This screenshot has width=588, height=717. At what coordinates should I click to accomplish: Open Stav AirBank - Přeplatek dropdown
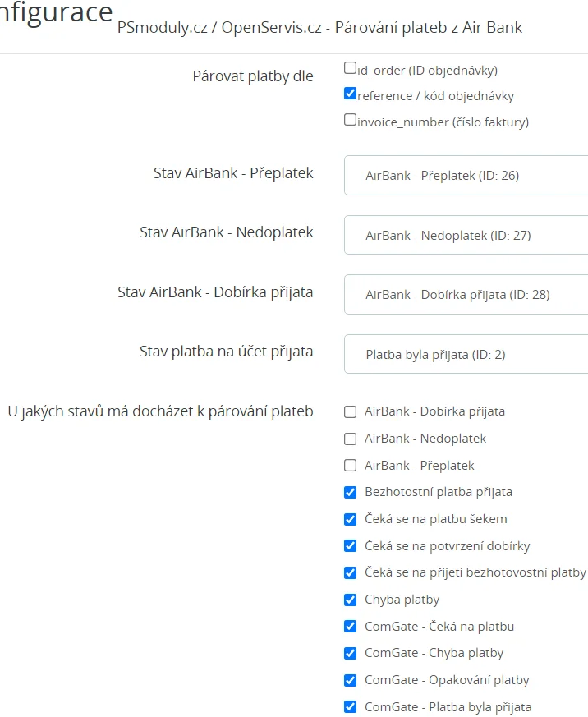click(x=466, y=176)
